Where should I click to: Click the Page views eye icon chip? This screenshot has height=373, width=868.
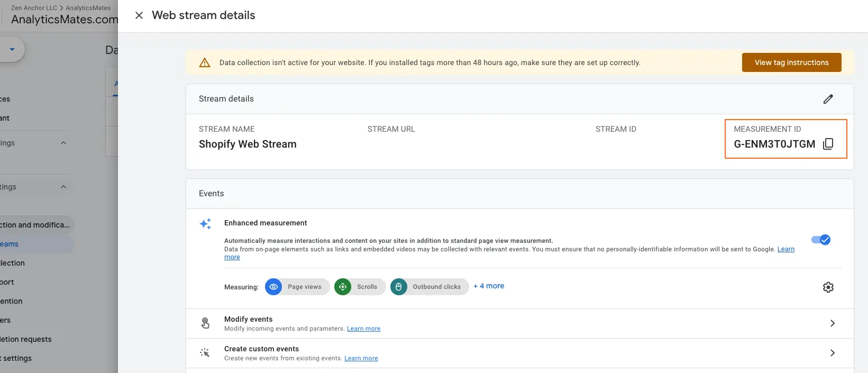[273, 287]
